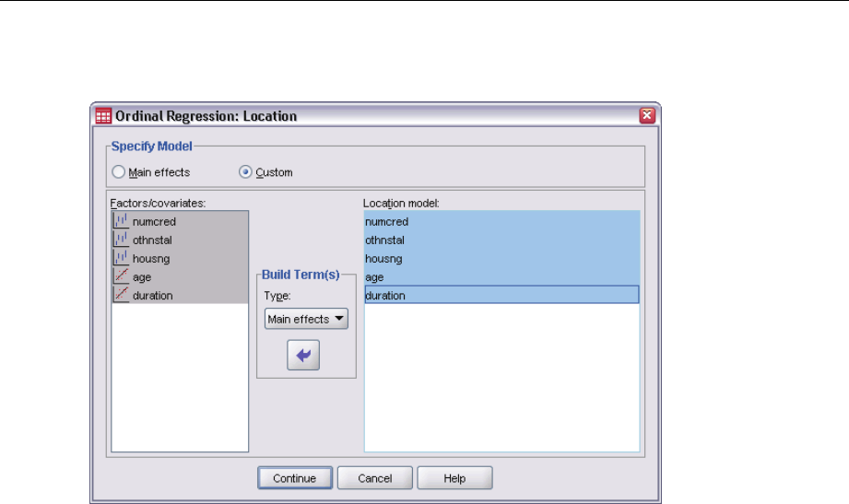This screenshot has width=849, height=504.
Task: Select numcred in Factors/covariates list
Action: point(180,221)
